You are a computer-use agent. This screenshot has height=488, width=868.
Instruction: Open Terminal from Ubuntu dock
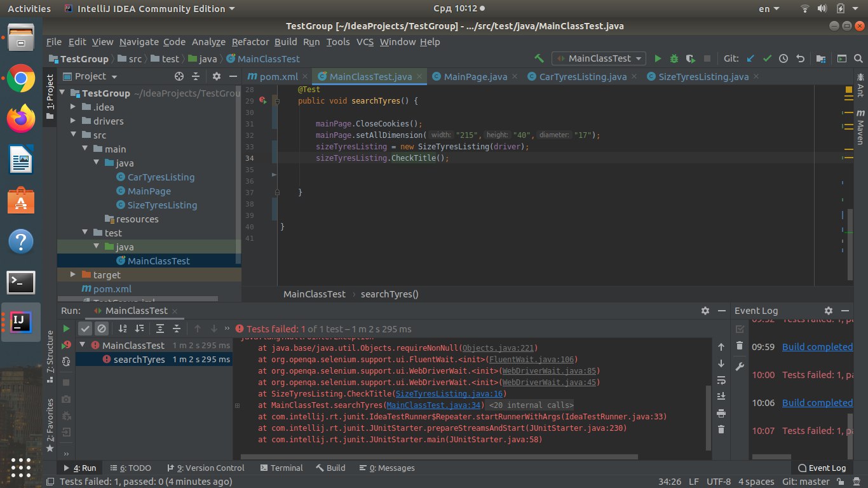coord(21,282)
